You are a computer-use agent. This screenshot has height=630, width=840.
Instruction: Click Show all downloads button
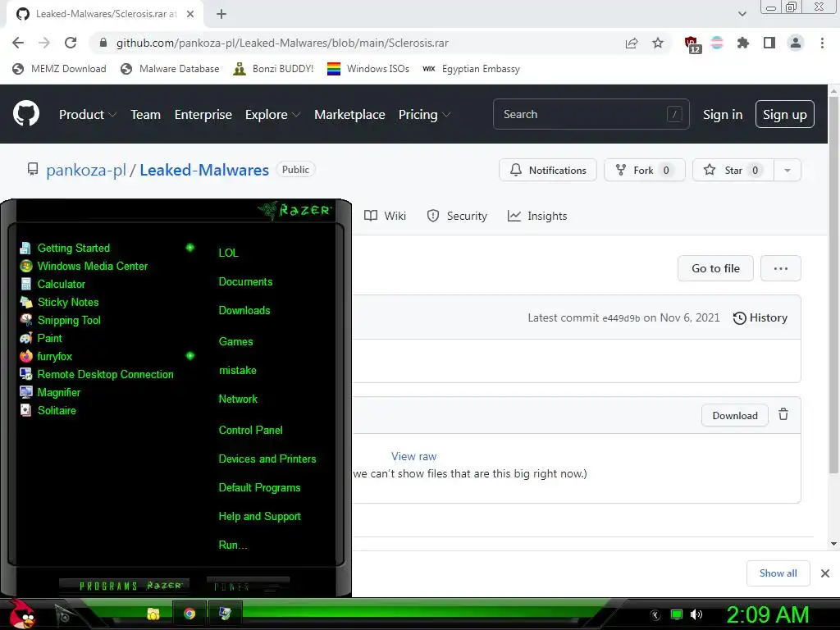(778, 573)
